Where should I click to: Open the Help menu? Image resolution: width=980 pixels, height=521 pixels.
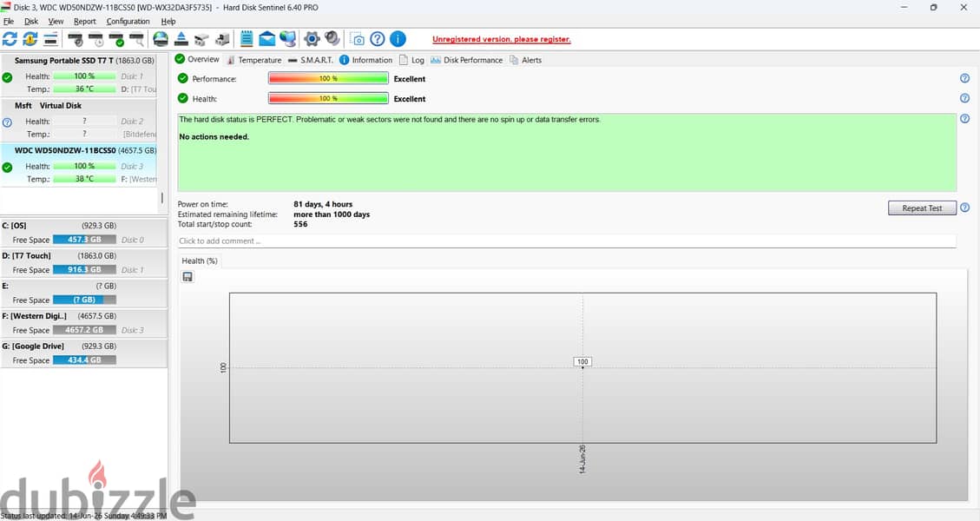pyautogui.click(x=168, y=21)
